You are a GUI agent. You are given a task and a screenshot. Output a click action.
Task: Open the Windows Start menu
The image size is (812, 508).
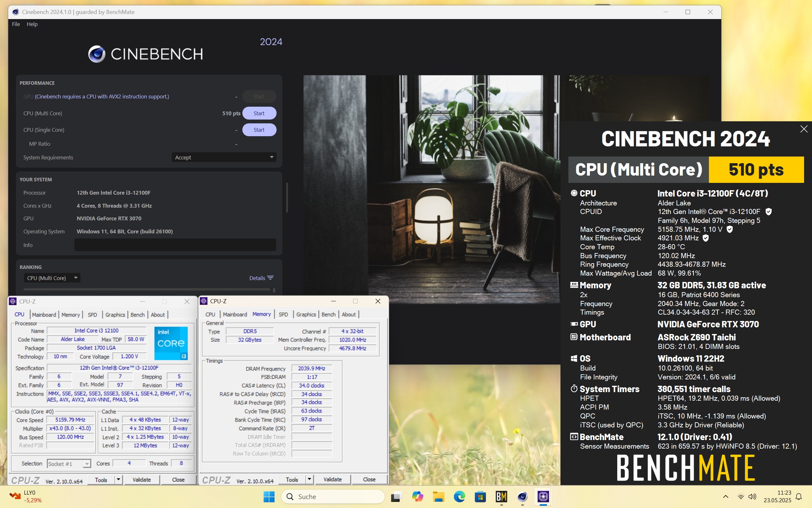pos(269,497)
